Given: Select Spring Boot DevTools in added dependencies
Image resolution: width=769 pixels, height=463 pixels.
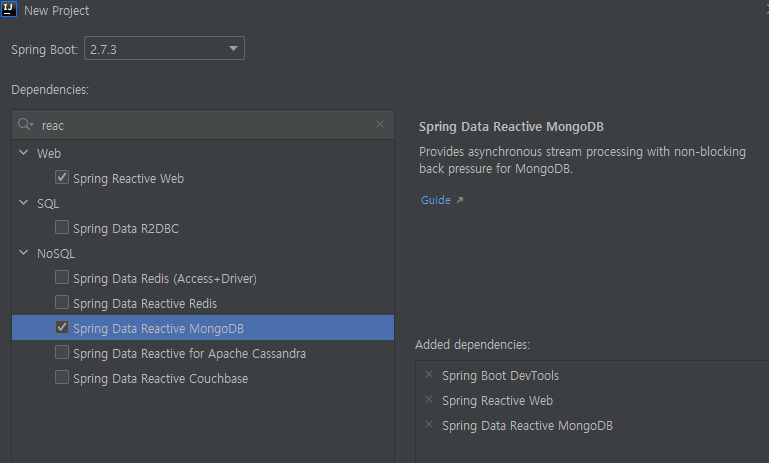Looking at the screenshot, I should pyautogui.click(x=500, y=376).
